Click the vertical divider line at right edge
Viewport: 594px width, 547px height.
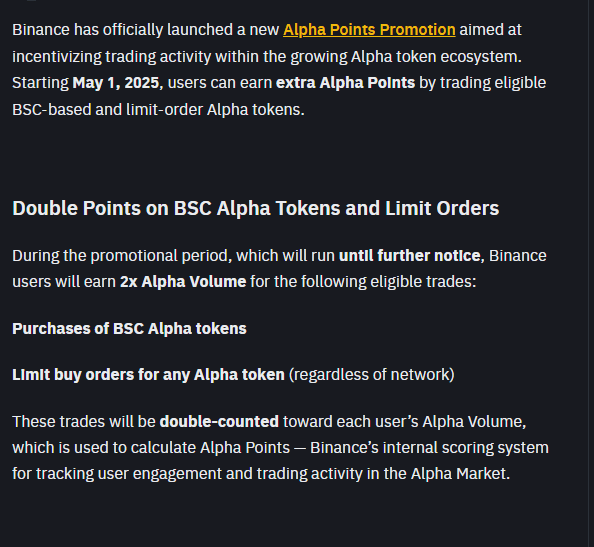coord(589,274)
